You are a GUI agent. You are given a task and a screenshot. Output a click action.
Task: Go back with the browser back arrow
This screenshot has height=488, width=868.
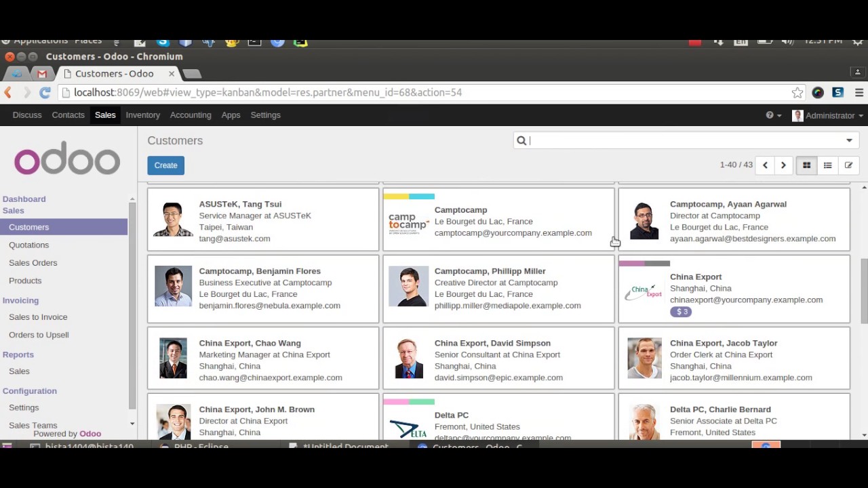(x=8, y=93)
